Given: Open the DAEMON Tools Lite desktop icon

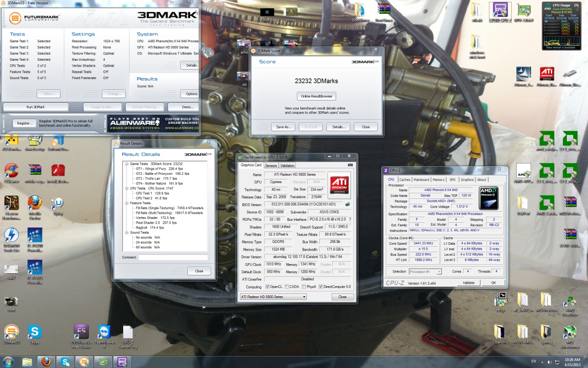Looking at the screenshot, I should 11,239.
